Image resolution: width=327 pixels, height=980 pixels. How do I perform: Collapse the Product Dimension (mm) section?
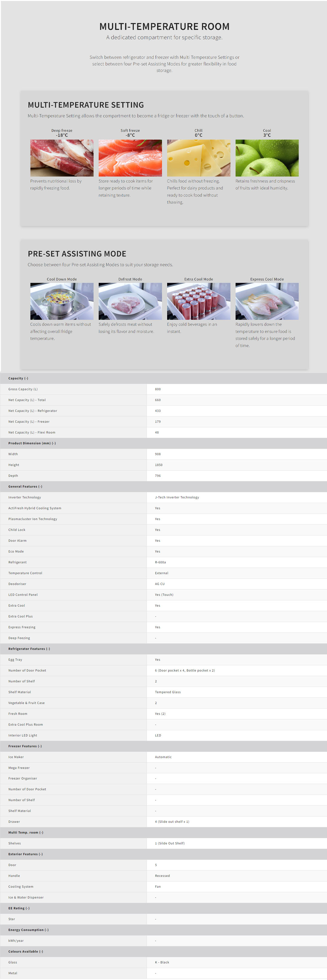32,443
